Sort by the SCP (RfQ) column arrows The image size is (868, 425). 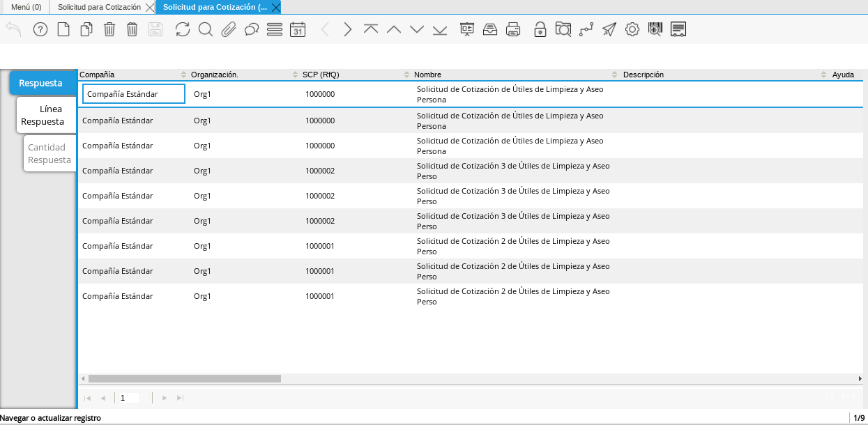click(x=407, y=75)
